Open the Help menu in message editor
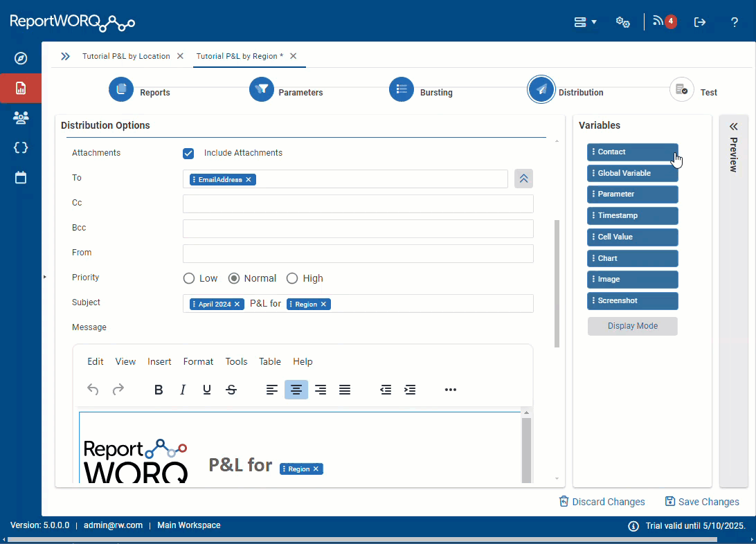The width and height of the screenshot is (756, 544). point(303,361)
